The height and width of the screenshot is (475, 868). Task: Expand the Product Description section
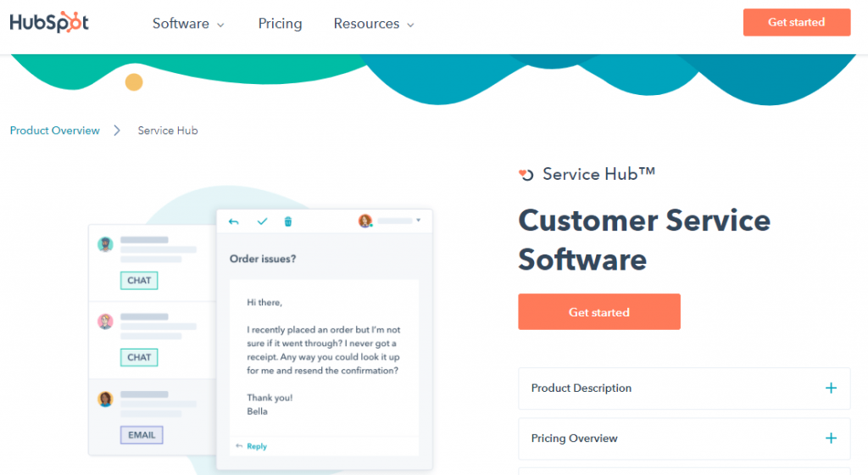pos(684,388)
